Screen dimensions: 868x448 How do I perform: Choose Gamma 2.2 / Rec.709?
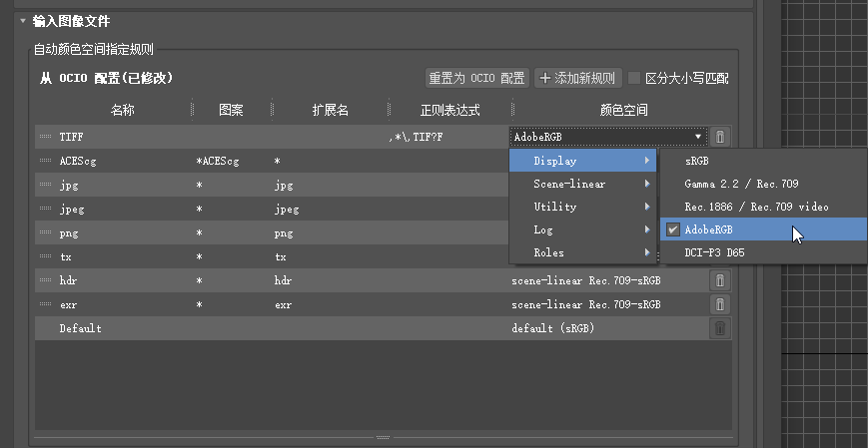click(x=764, y=184)
